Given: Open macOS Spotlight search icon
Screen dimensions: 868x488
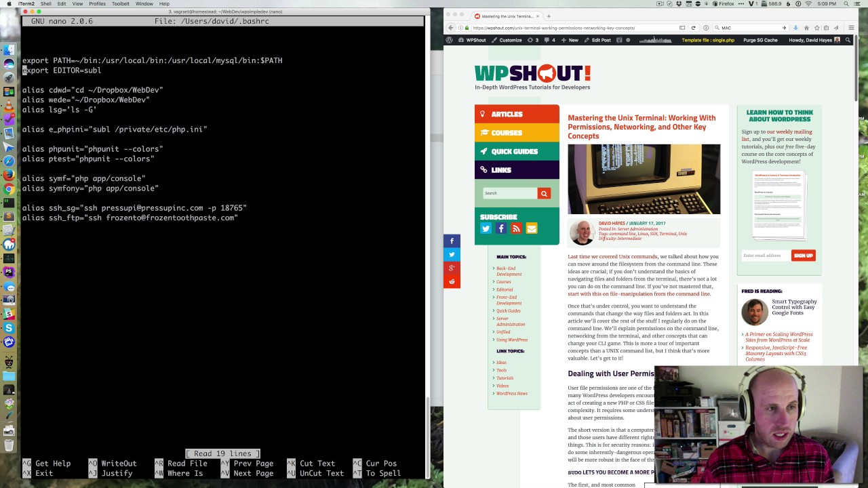Looking at the screenshot, I should (846, 3).
